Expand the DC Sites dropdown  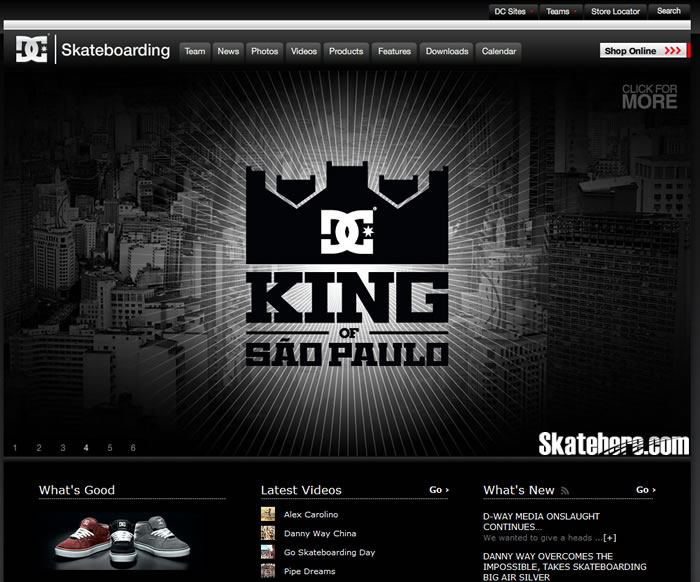click(513, 11)
